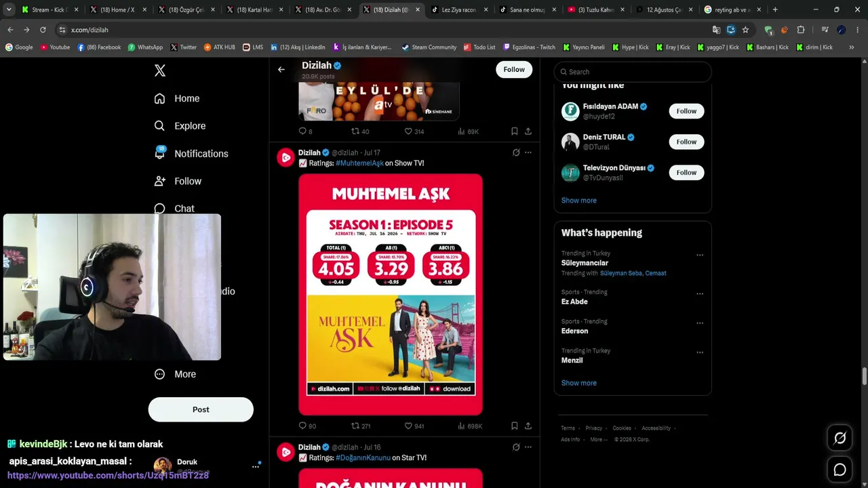Open the More sidebar menu
This screenshot has width=868, height=488.
point(175,374)
